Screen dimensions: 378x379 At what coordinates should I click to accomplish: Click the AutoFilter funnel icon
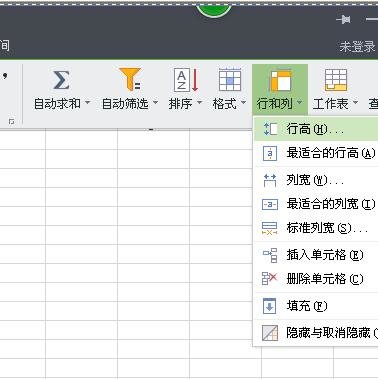(130, 79)
